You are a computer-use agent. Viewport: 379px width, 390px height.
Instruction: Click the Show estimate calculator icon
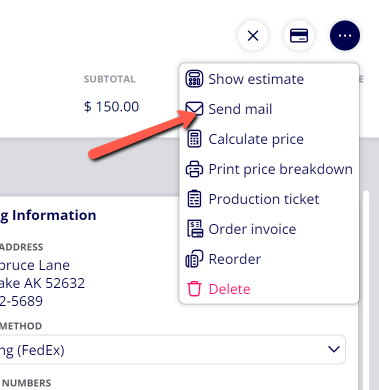click(194, 79)
